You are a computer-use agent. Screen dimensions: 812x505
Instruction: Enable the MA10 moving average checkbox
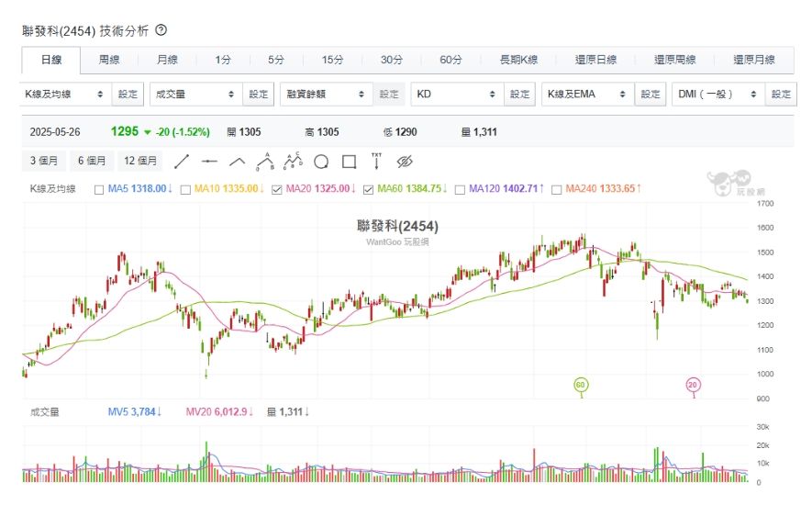(x=185, y=190)
